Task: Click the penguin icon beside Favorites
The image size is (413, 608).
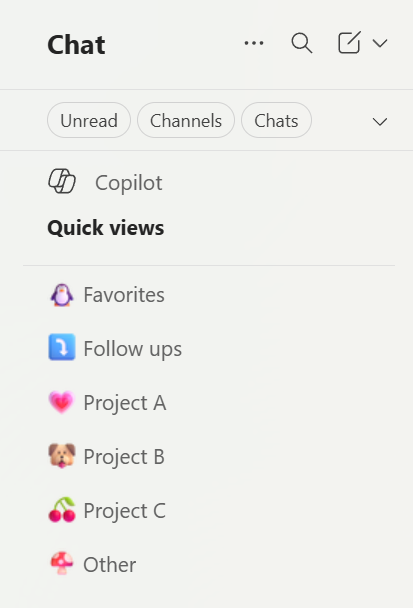Action: coord(62,295)
